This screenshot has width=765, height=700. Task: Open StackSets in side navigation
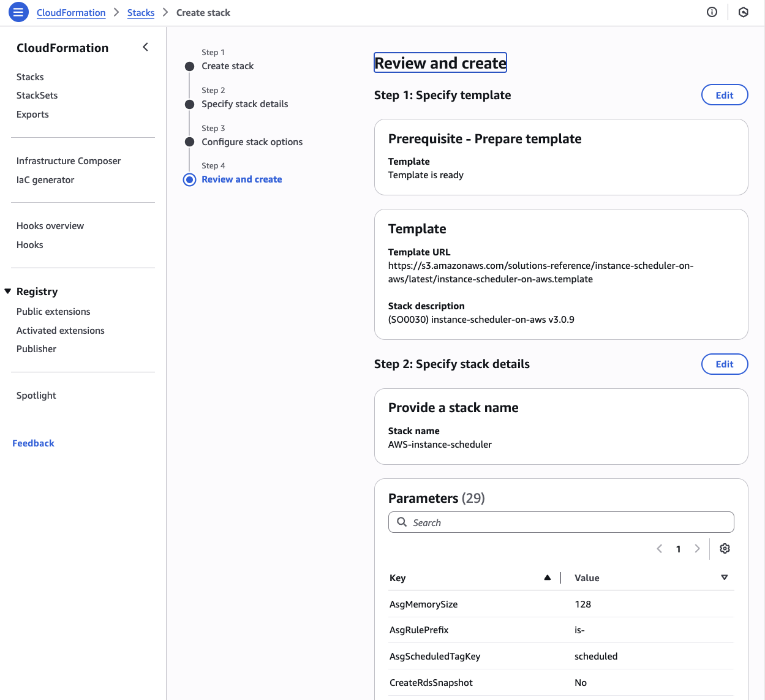pos(37,96)
